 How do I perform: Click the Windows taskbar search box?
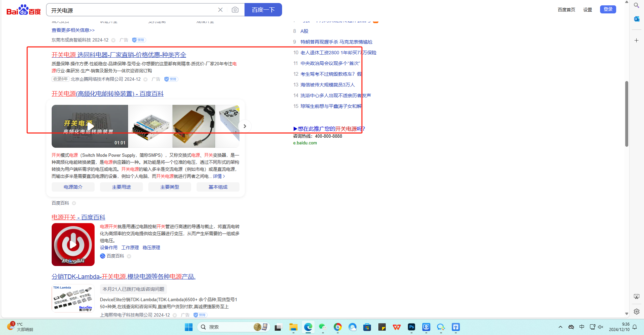pyautogui.click(x=234, y=327)
